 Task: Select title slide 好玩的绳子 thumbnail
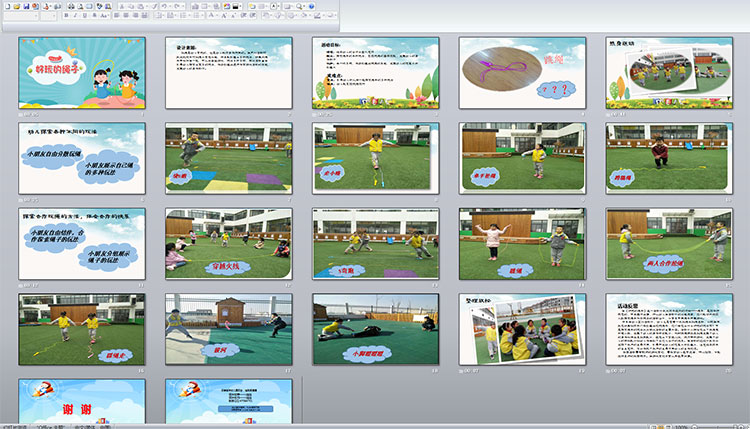82,73
